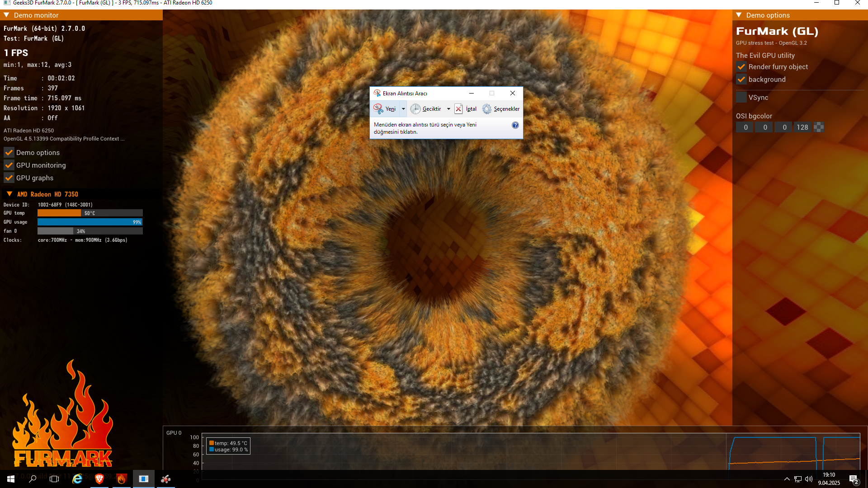The image size is (868, 488).
Task: Uncheck the GPU graphs checkbox
Action: [9, 178]
